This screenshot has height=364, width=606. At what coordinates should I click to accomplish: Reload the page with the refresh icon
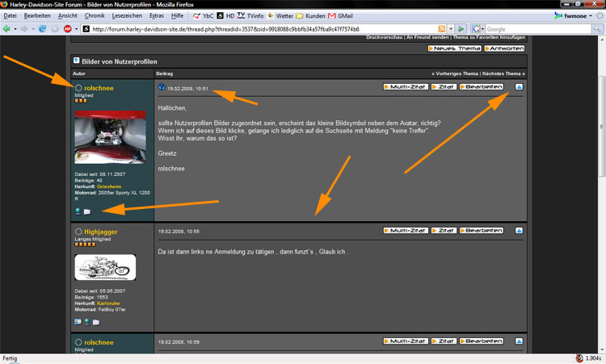click(x=42, y=29)
